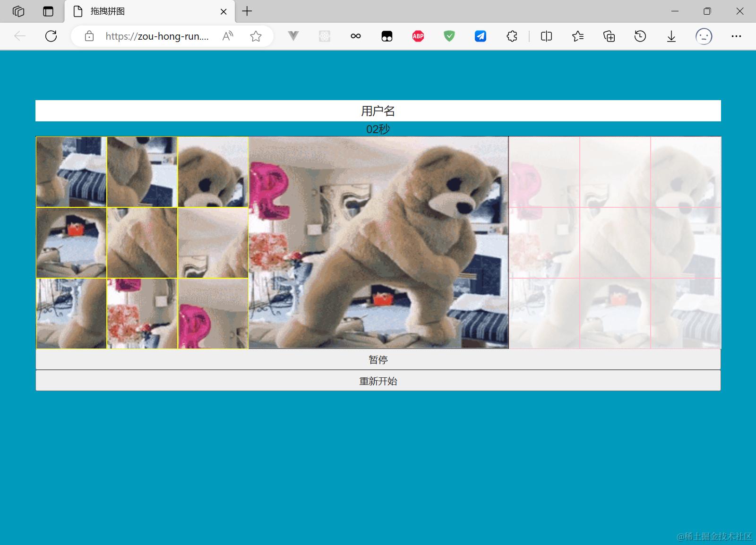Open browsing History
The width and height of the screenshot is (756, 545).
640,36
